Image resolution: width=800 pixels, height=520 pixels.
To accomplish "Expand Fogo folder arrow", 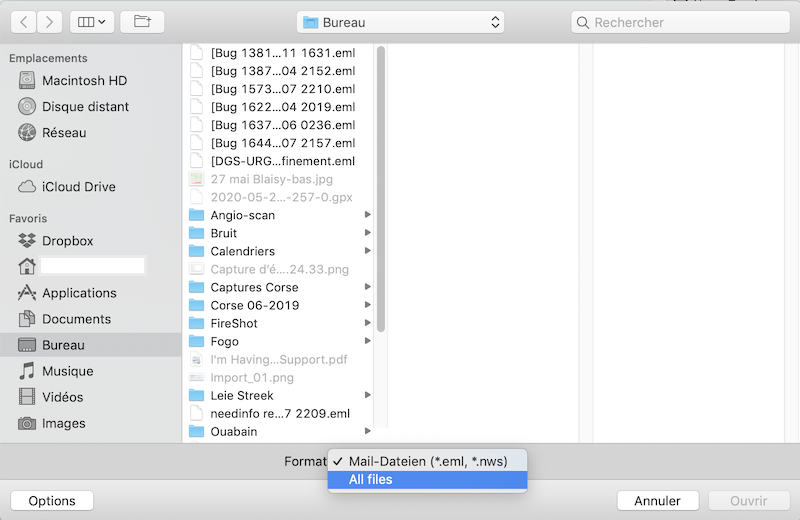I will tap(367, 341).
